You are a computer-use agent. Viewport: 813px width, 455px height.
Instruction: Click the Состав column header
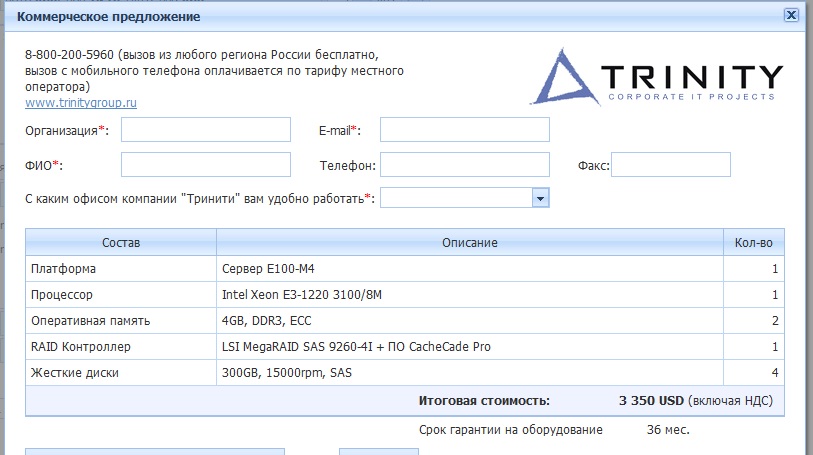(x=121, y=243)
